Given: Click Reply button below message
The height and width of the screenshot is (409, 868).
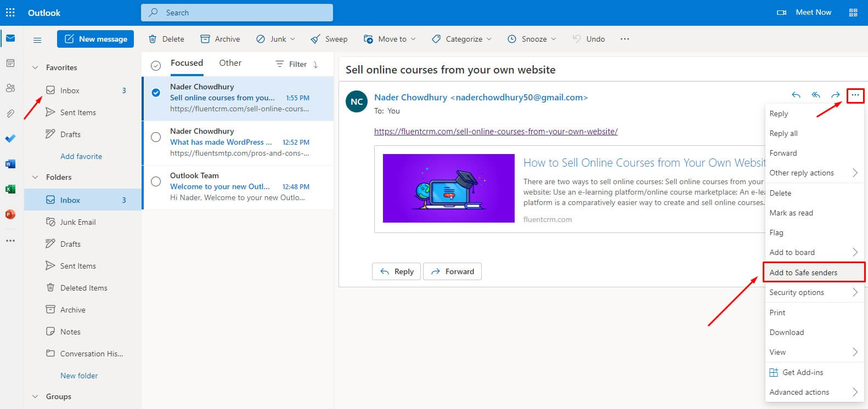Looking at the screenshot, I should (397, 271).
